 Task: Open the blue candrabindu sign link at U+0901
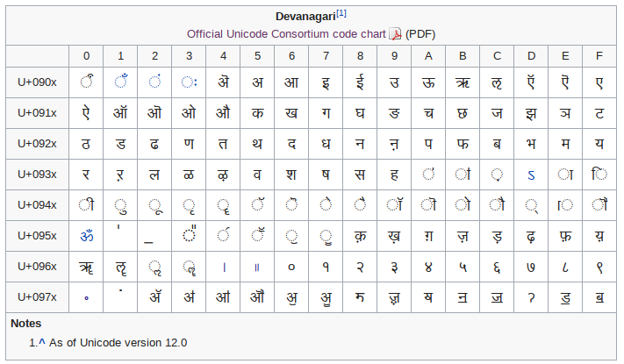120,82
